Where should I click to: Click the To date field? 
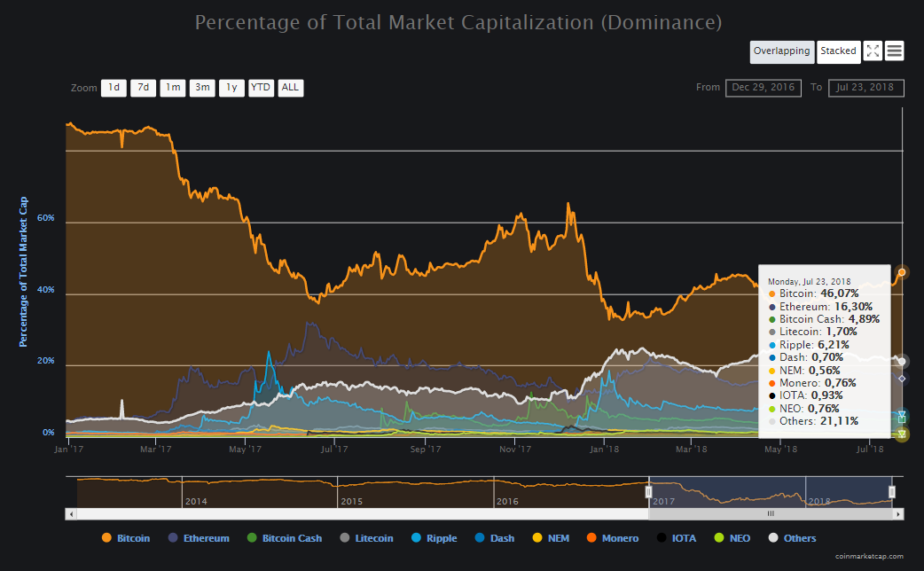click(865, 88)
